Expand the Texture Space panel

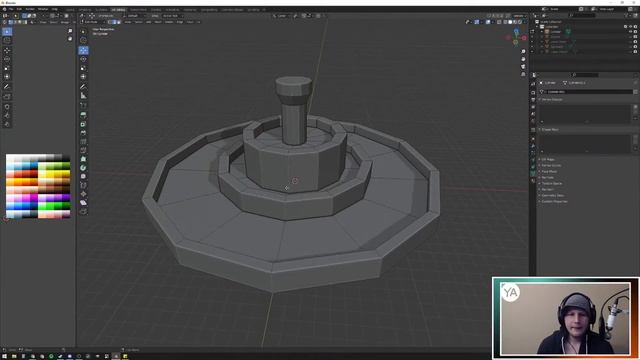coord(551,183)
